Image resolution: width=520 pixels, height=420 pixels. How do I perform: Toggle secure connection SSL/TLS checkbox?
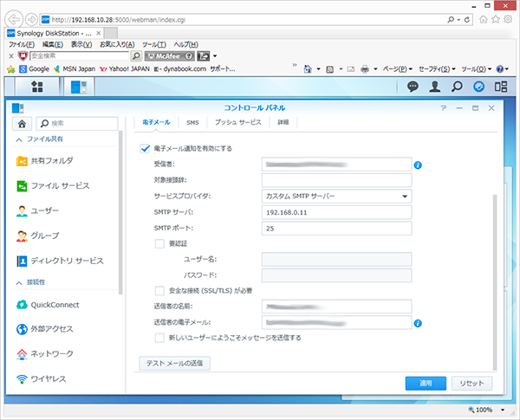pyautogui.click(x=159, y=291)
